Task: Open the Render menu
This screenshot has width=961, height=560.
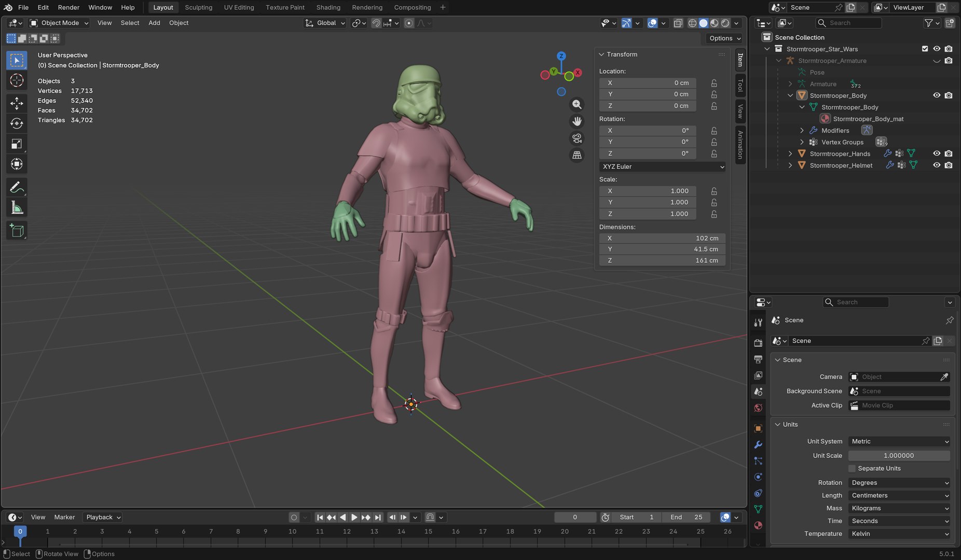Action: (x=68, y=7)
